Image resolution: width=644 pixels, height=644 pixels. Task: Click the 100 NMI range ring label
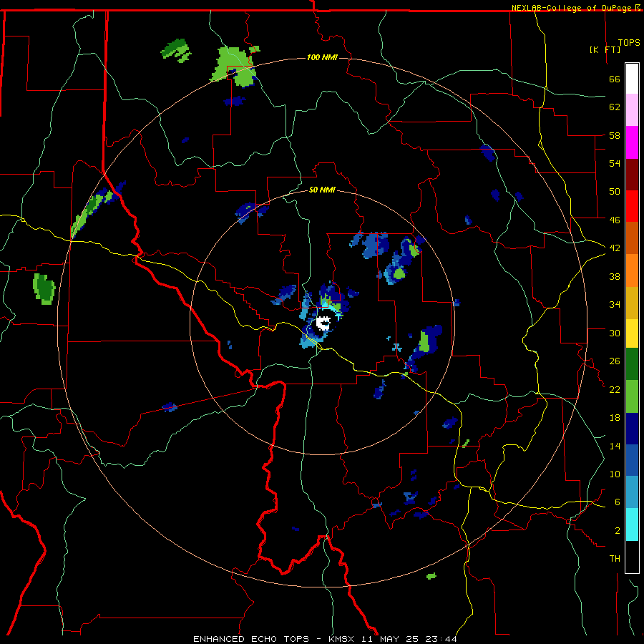pos(322,57)
